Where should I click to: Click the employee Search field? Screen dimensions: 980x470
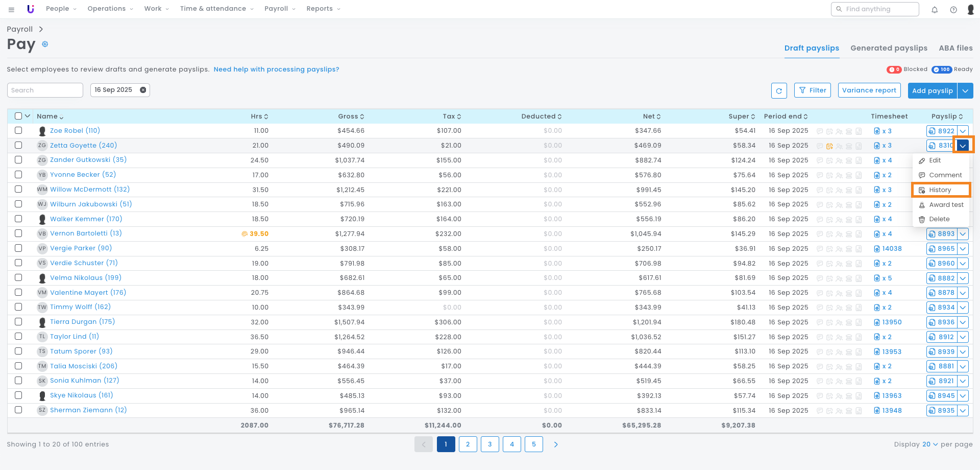pyautogui.click(x=45, y=90)
